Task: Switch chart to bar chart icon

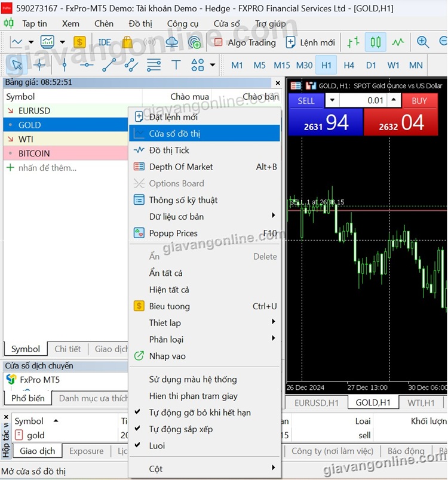Action: (354, 42)
